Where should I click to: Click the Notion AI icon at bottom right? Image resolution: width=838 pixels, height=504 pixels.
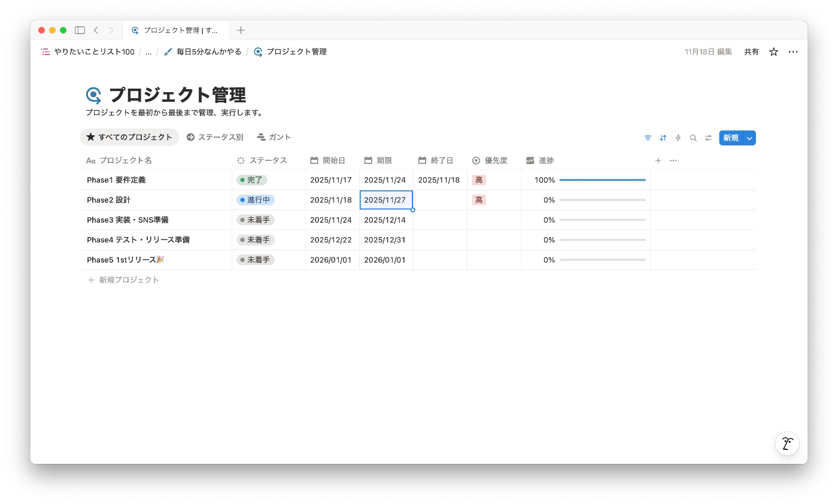click(787, 444)
